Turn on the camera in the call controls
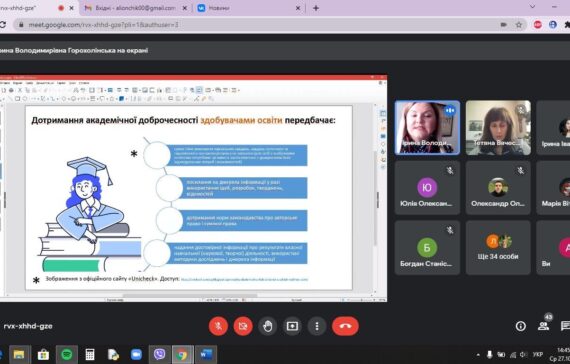The height and width of the screenshot is (364, 570). pyautogui.click(x=243, y=326)
